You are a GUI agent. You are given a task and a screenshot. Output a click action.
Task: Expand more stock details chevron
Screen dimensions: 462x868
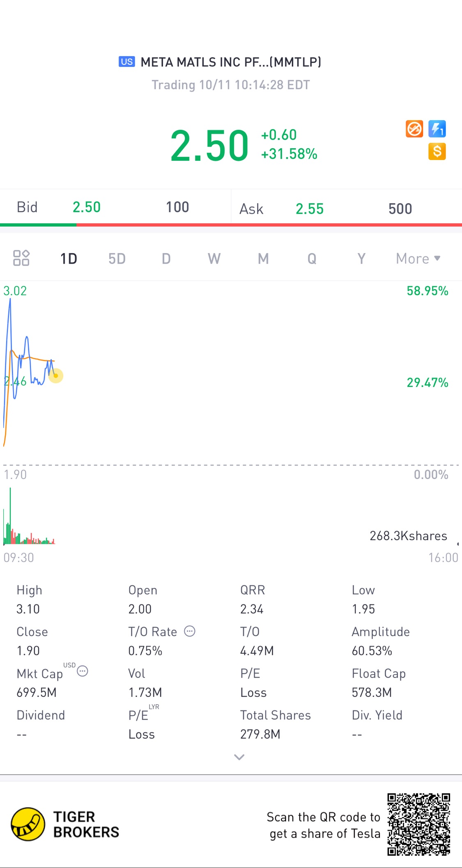239,757
